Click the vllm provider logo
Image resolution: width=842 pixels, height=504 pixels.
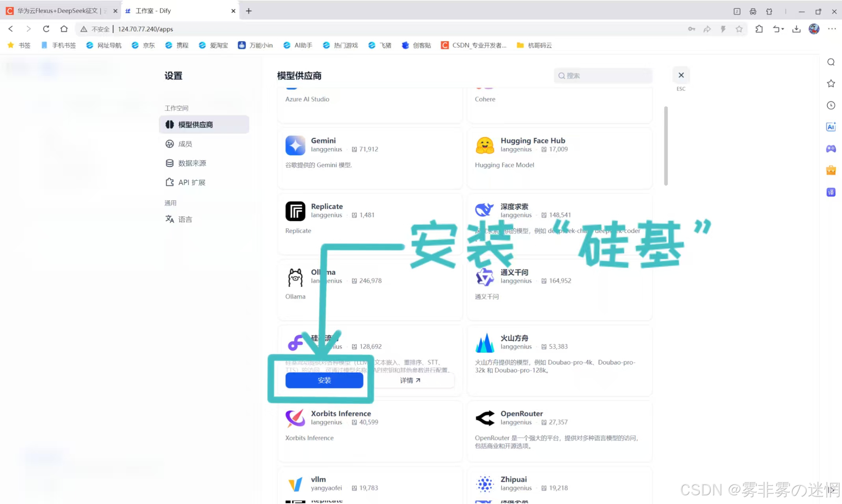click(x=295, y=484)
